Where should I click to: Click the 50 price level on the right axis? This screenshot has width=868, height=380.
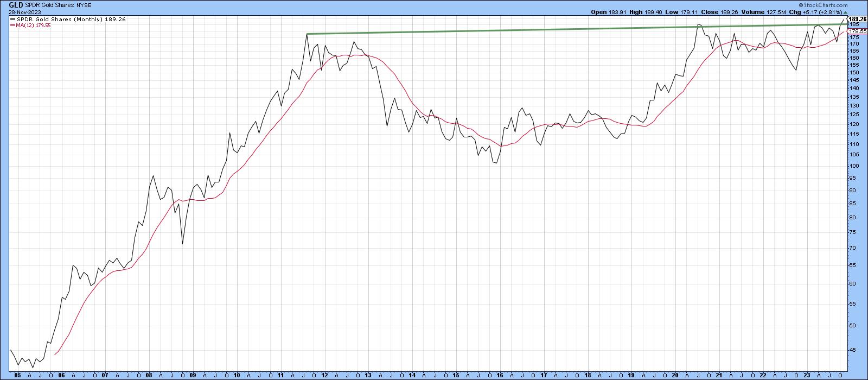853,325
